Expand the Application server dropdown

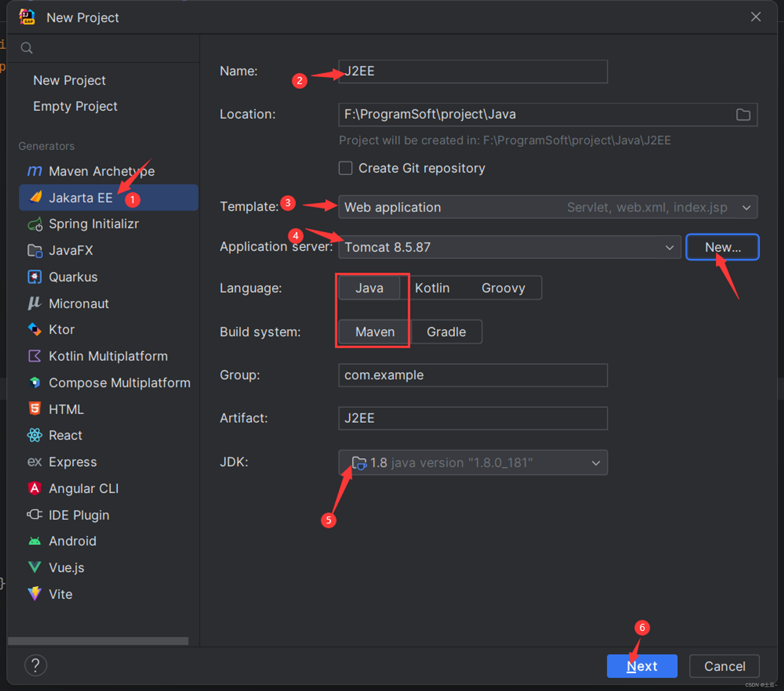(x=669, y=248)
